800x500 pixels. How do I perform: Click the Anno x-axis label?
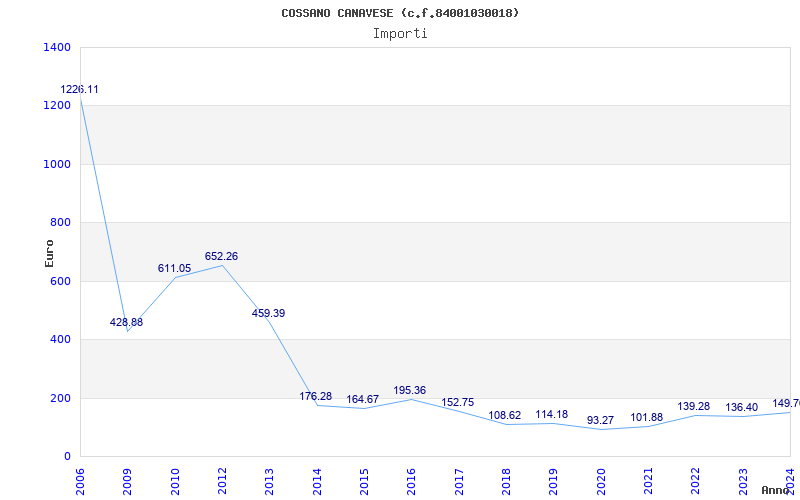point(777,490)
